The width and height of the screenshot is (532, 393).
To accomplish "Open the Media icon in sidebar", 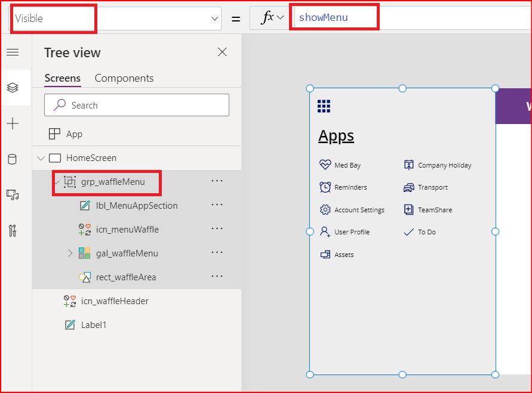I will pos(13,194).
